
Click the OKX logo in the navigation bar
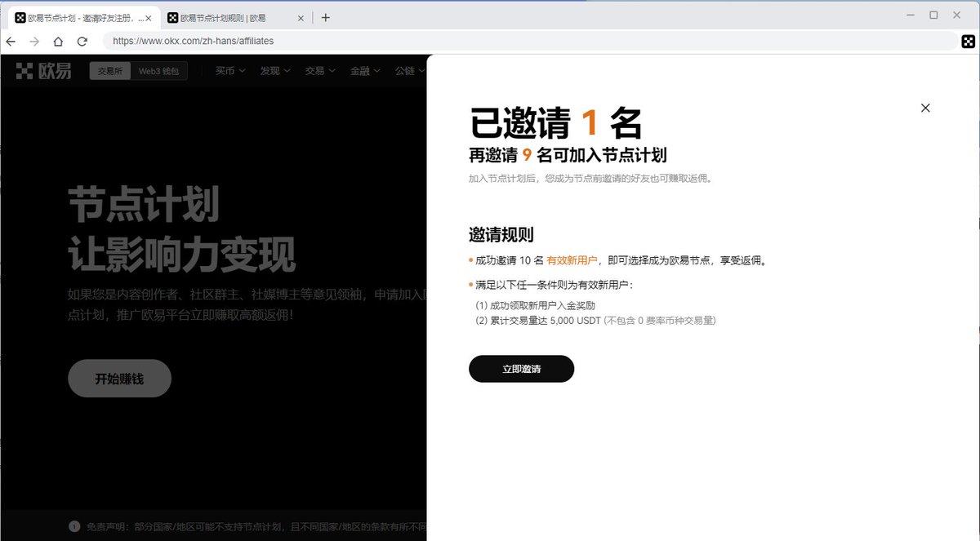[39, 70]
